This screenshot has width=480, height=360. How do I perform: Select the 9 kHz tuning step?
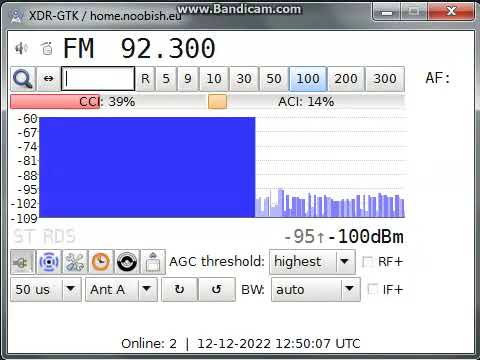pos(188,79)
